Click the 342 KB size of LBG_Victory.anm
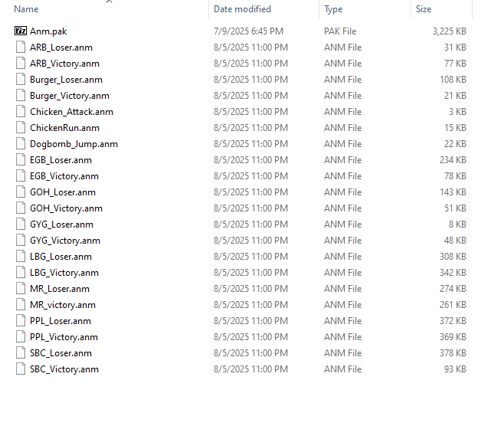 pos(453,272)
